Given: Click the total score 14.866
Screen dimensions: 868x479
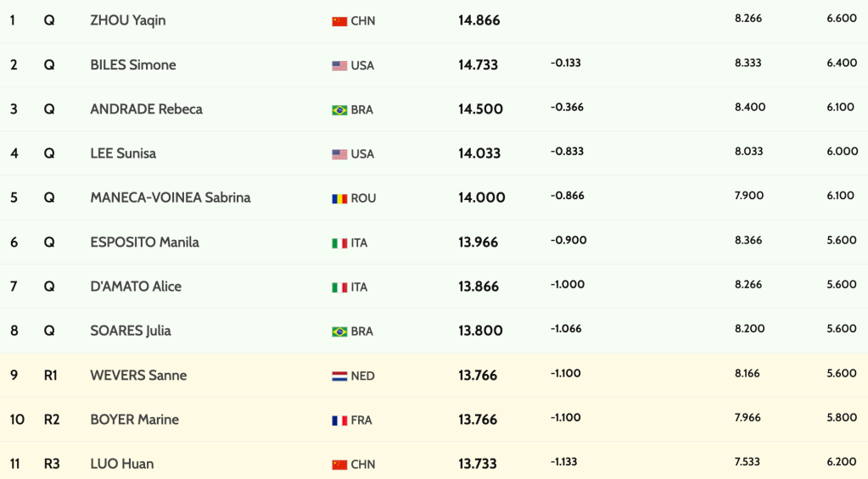Looking at the screenshot, I should (479, 20).
